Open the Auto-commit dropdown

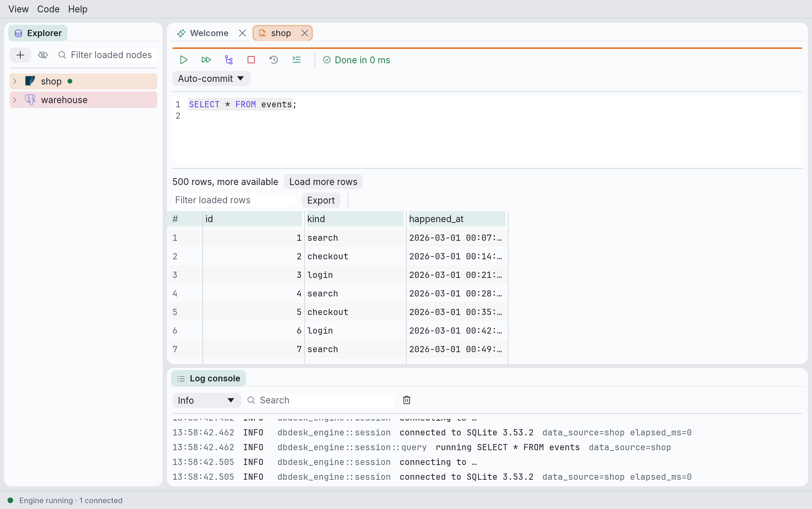click(x=211, y=78)
